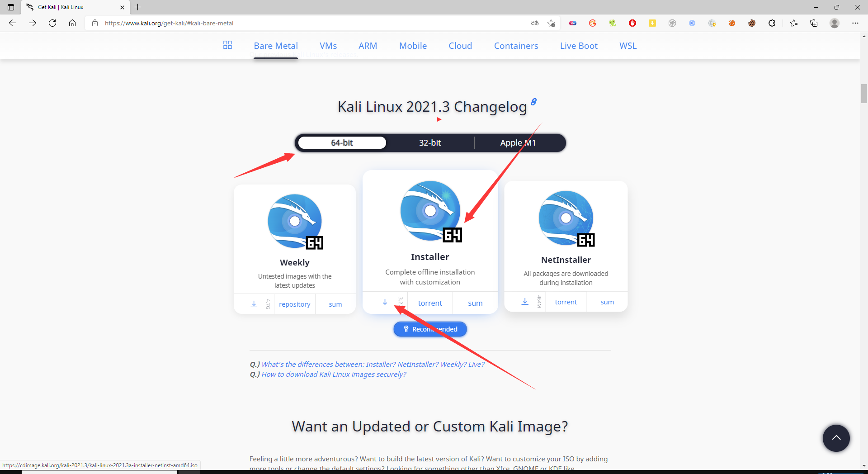Click the translate page icon in address bar
This screenshot has width=868, height=474.
tap(535, 23)
